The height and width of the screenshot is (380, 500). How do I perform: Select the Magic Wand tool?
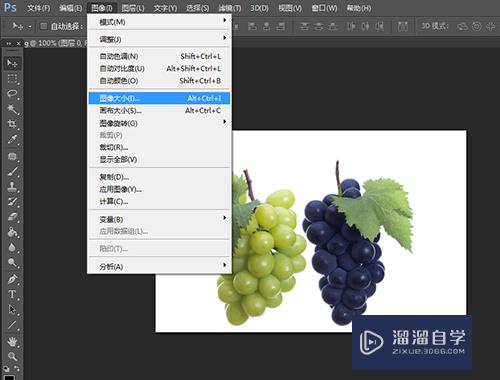[x=12, y=109]
